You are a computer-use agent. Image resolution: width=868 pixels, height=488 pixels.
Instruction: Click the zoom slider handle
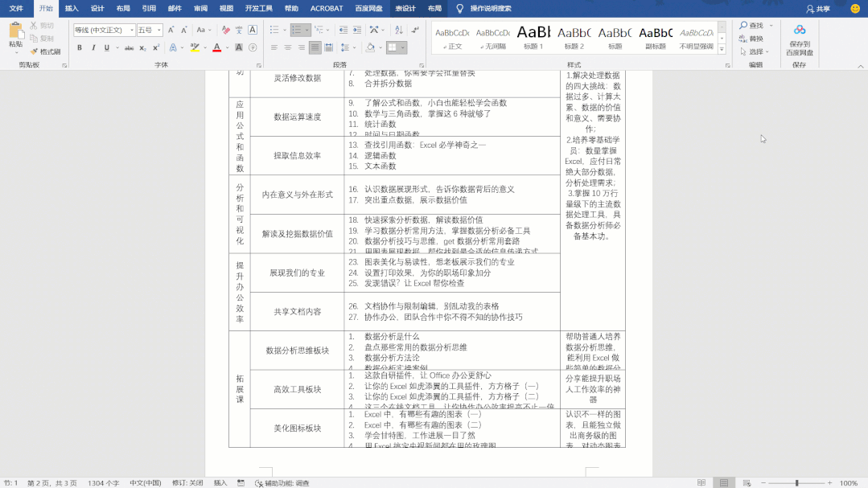796,483
